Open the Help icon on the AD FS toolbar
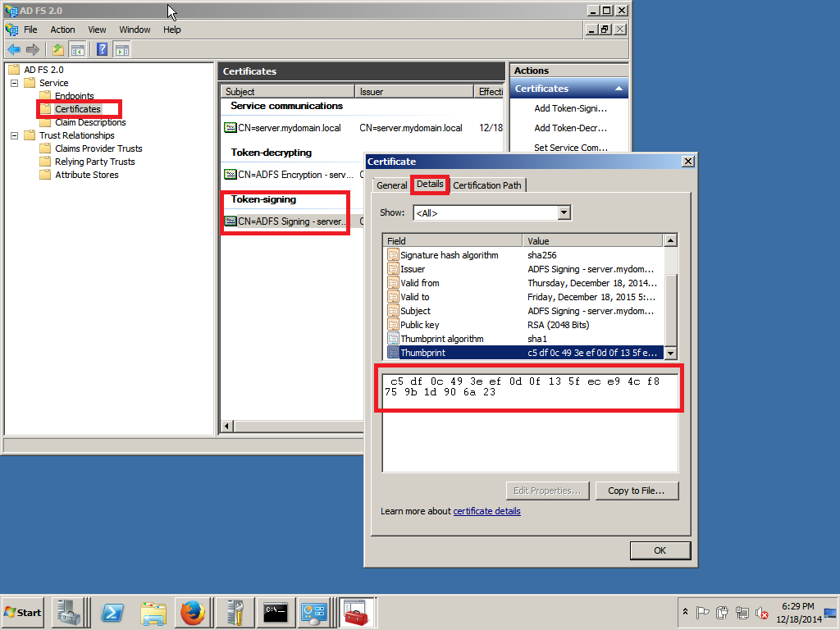The image size is (840, 630). coord(102,49)
